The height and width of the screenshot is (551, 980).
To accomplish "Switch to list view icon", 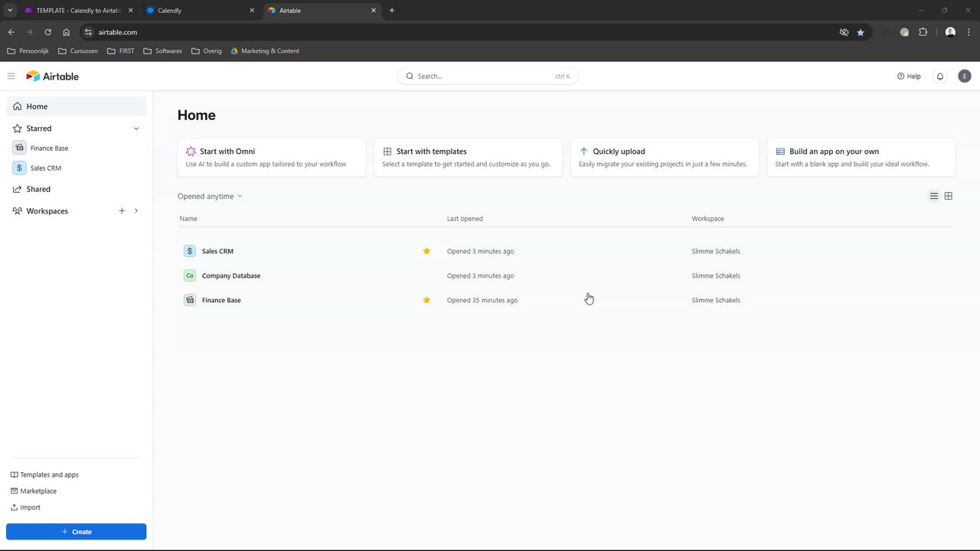I will (934, 196).
